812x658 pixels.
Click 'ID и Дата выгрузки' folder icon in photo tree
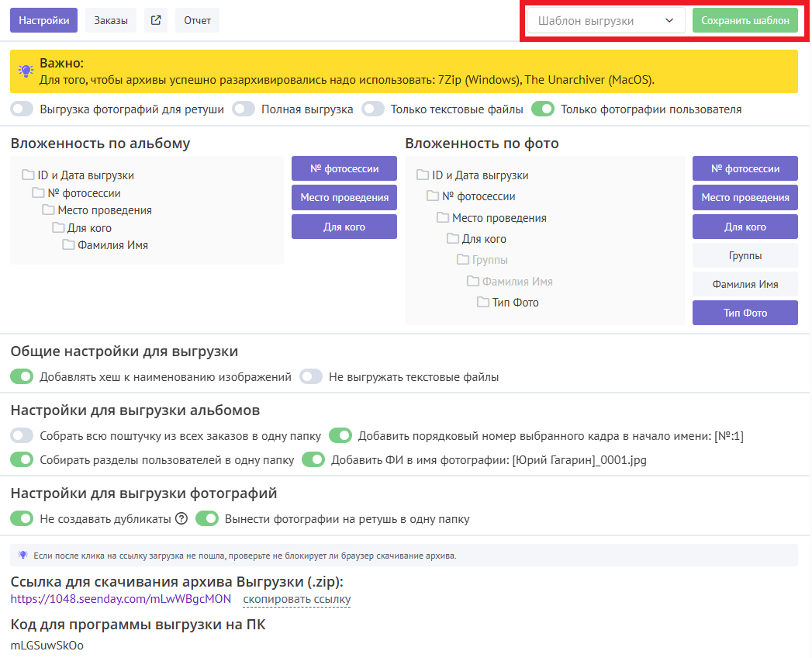pos(423,175)
